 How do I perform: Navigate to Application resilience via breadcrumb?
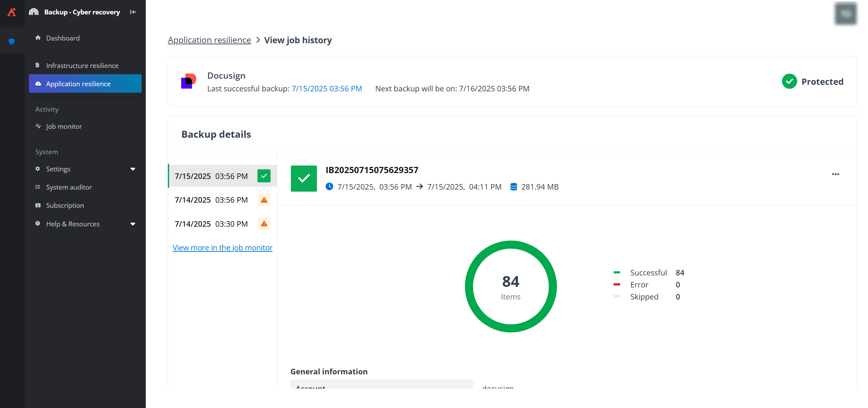209,40
